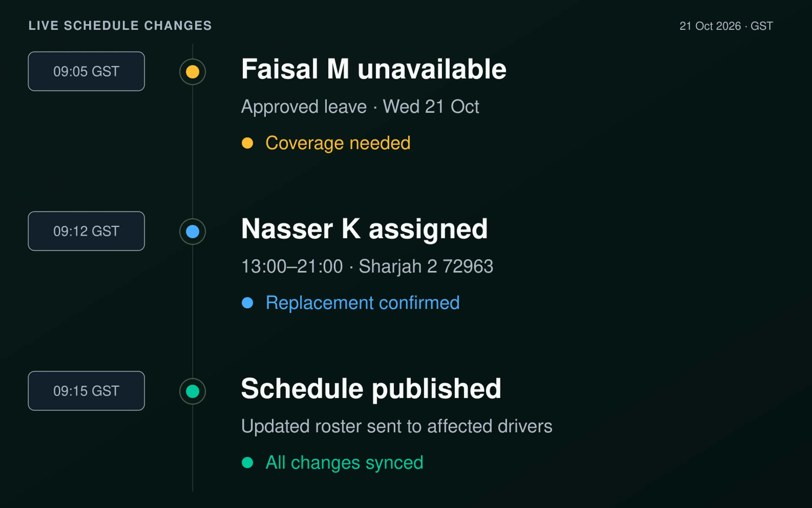Click the green All changes synced dot
The height and width of the screenshot is (508, 812).
(247, 463)
